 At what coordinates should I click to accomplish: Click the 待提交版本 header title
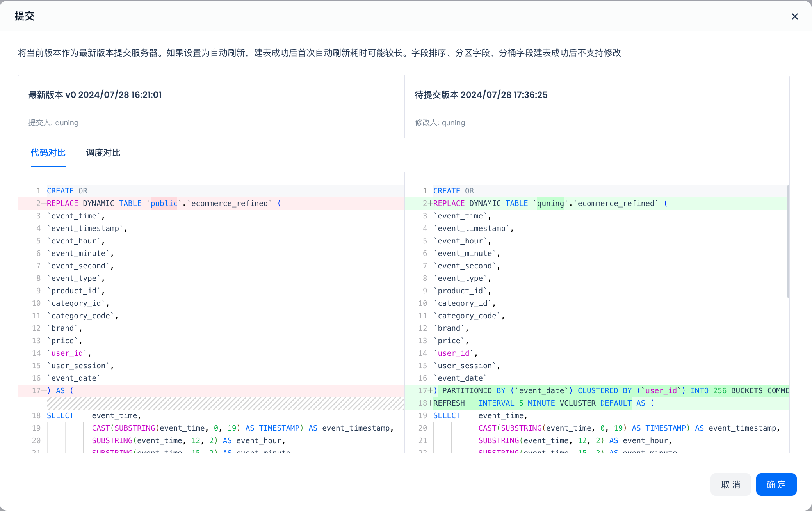pos(481,95)
